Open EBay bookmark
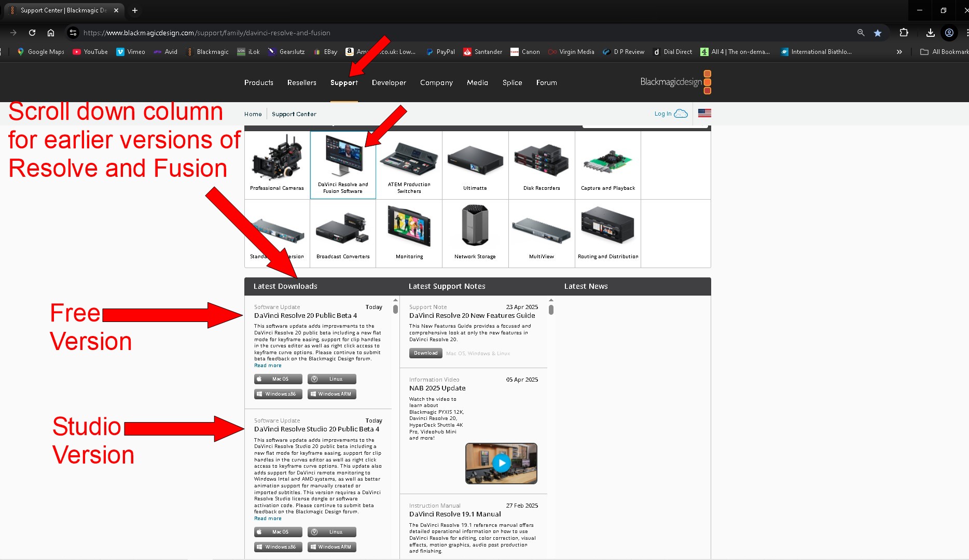Image resolution: width=969 pixels, height=560 pixels. [x=325, y=52]
